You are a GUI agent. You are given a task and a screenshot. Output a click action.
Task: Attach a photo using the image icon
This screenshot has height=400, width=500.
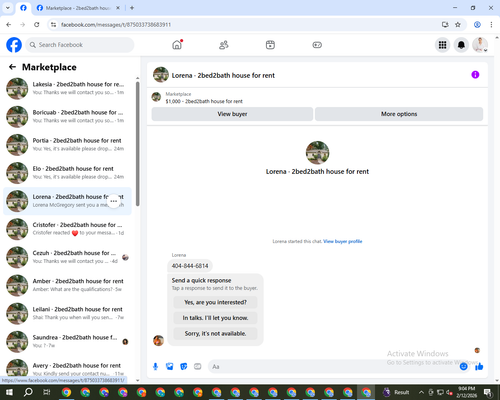click(170, 367)
